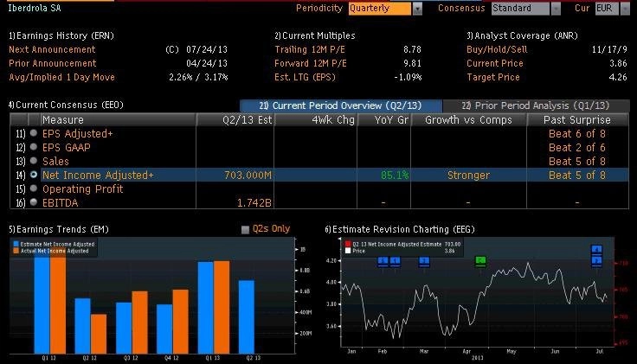Screen dimensions: 637x364
Task: Click Beat 2 of 6 in EPS GAAP row
Action: [577, 147]
